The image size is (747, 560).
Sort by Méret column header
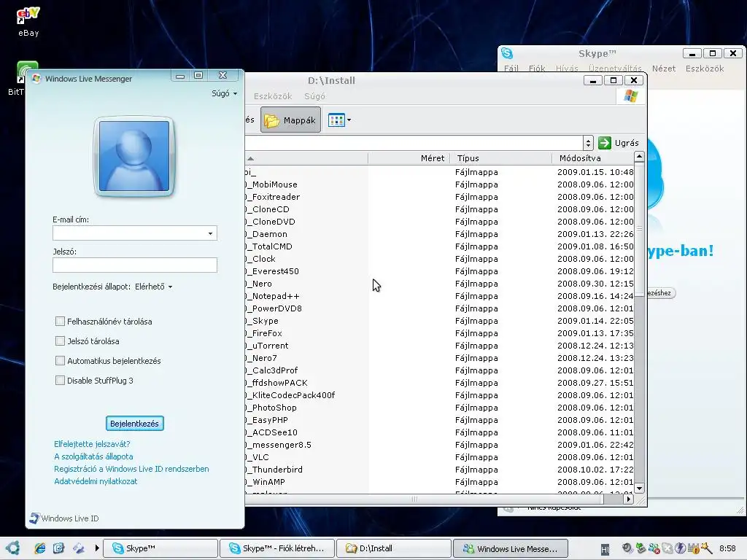[x=409, y=158]
